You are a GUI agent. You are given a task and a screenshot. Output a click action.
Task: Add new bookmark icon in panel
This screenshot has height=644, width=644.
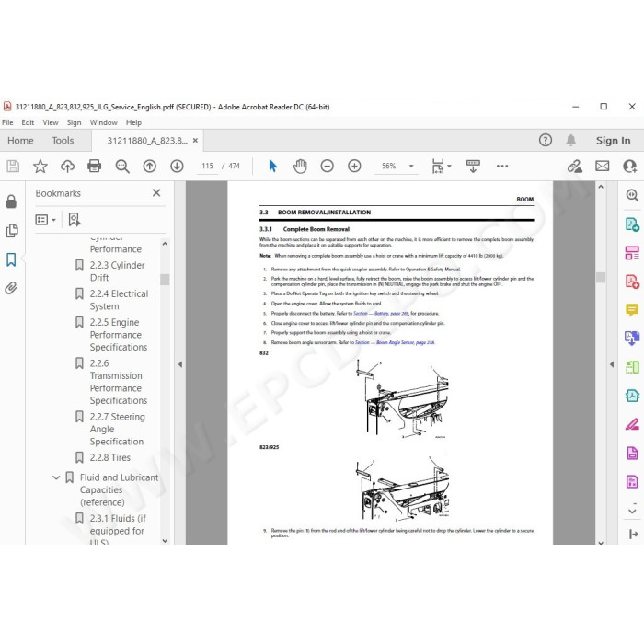pos(75,220)
